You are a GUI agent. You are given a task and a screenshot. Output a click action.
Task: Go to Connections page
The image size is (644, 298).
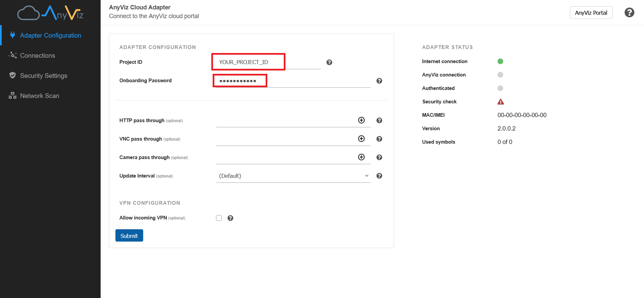tap(50, 55)
